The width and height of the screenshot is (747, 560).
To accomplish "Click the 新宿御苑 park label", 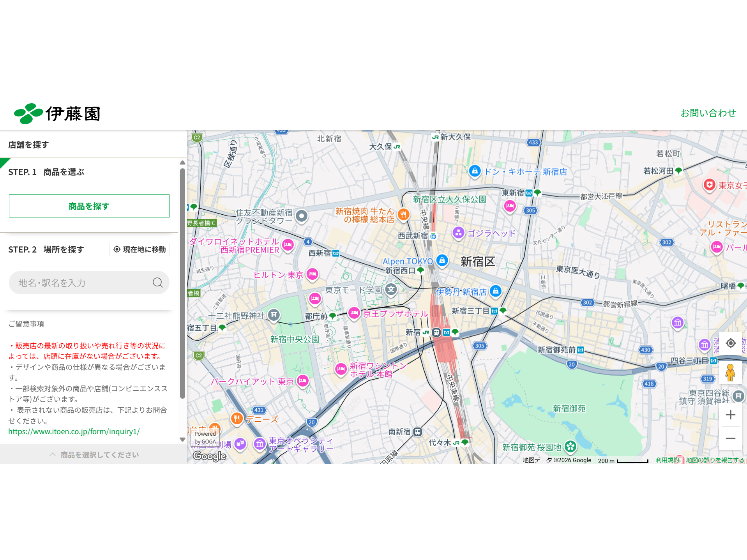I will pos(569,408).
